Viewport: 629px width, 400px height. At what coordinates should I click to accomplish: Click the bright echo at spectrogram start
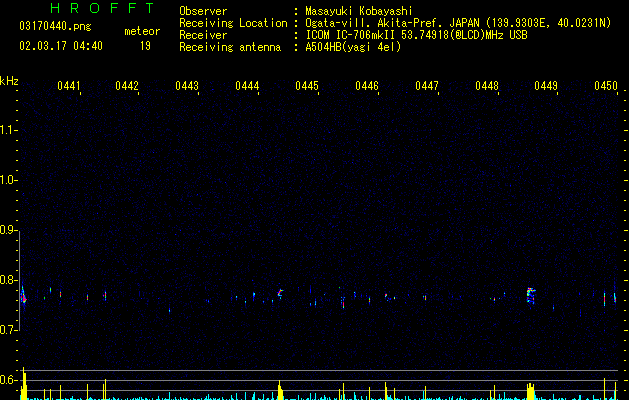23,295
